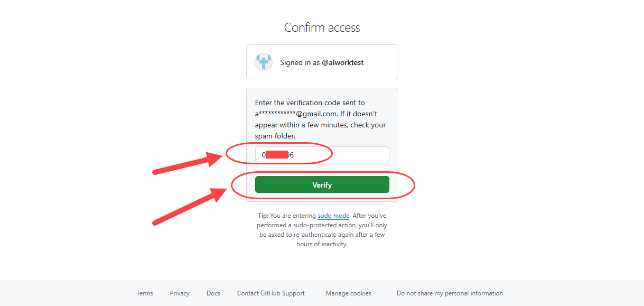The image size is (644, 306).
Task: Open the sudo mode link
Action: coord(333,216)
